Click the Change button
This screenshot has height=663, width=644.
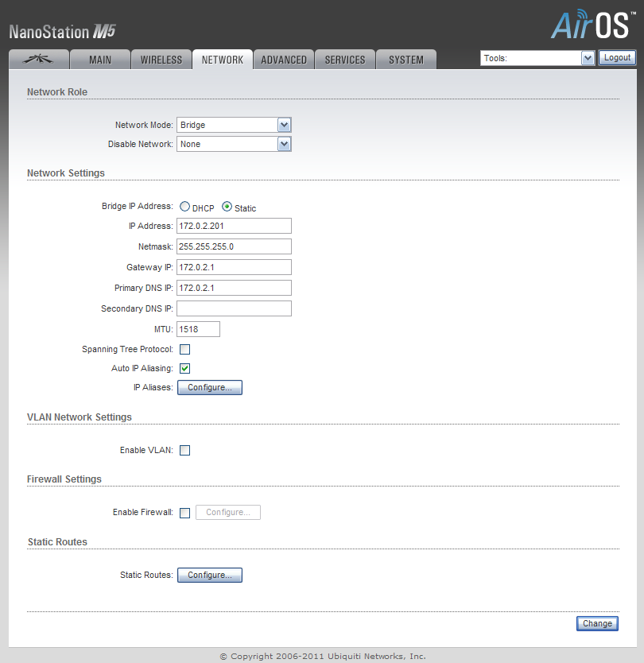[x=597, y=623]
